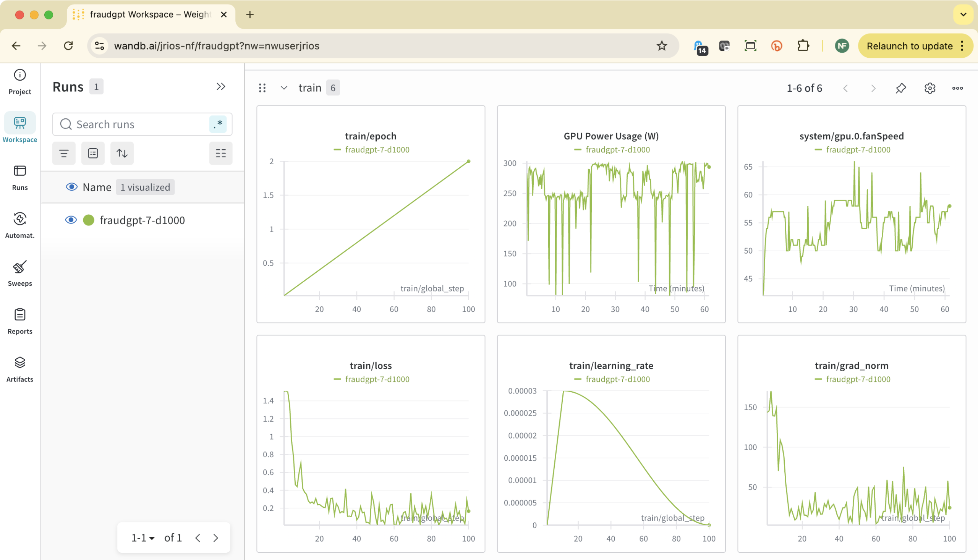The width and height of the screenshot is (978, 560).
Task: Open the group runs icon button
Action: coord(93,153)
